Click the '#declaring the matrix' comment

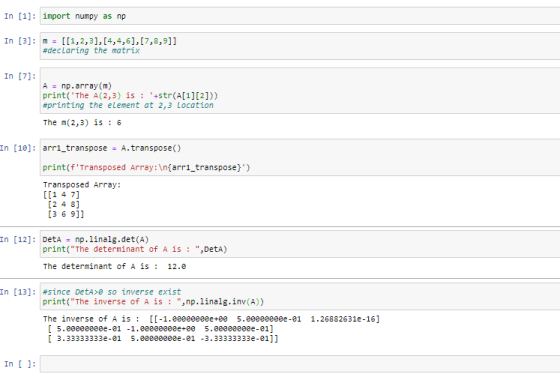[x=91, y=50]
